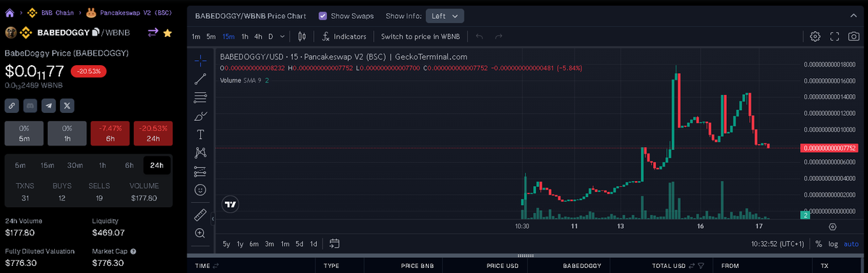Select the trend line drawing tool
The width and height of the screenshot is (868, 273).
click(x=200, y=78)
